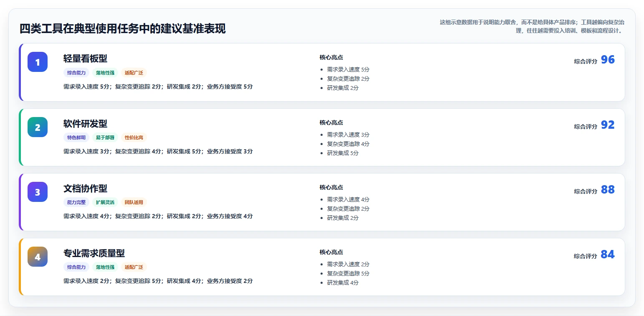Click 需求录入速度 5分 bullet in 核心亮点

click(348, 69)
